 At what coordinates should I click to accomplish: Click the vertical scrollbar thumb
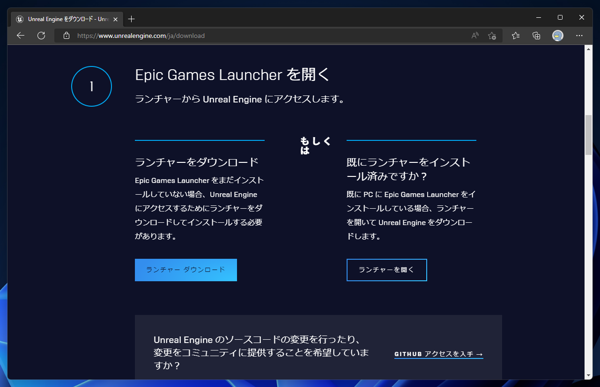coord(588,135)
